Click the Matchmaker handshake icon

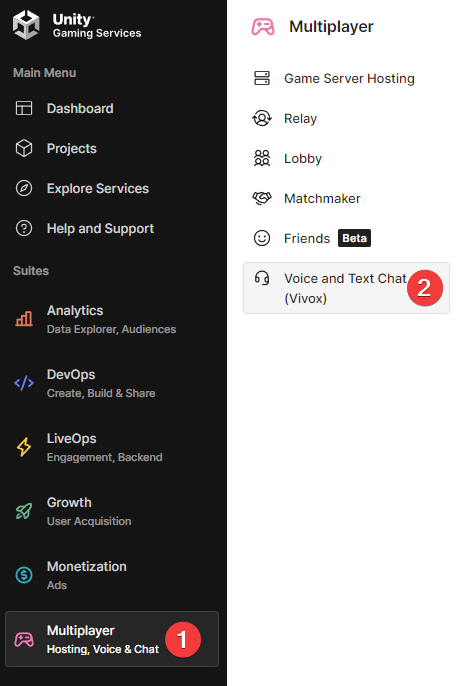(262, 198)
